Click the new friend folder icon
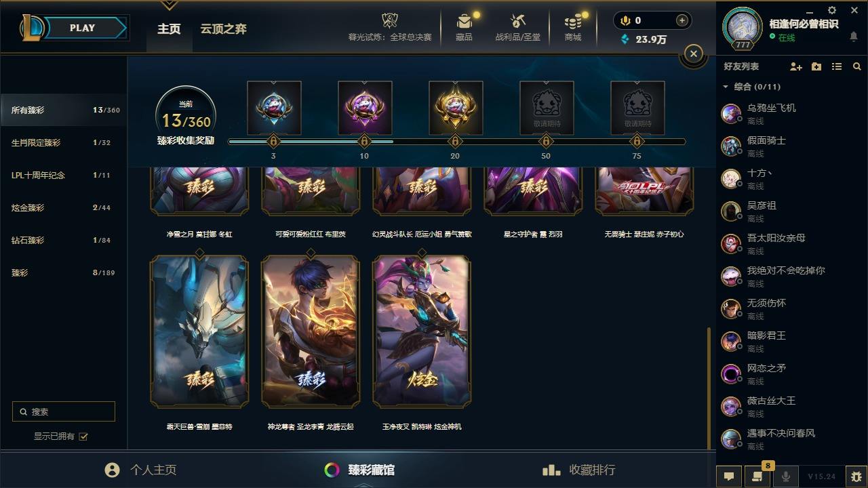Viewport: 868px width, 488px height. point(816,66)
